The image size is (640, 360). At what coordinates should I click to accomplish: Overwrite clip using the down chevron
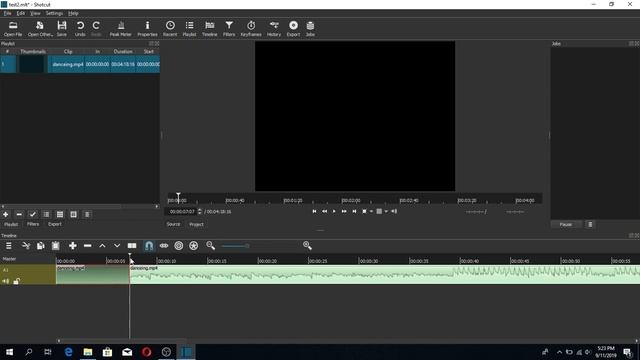click(x=117, y=246)
